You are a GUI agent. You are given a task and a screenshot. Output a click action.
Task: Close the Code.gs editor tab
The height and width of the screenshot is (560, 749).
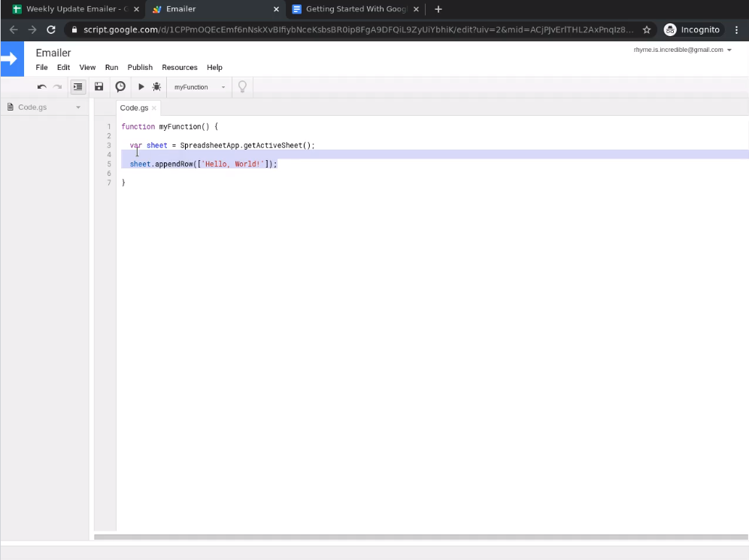tap(154, 108)
